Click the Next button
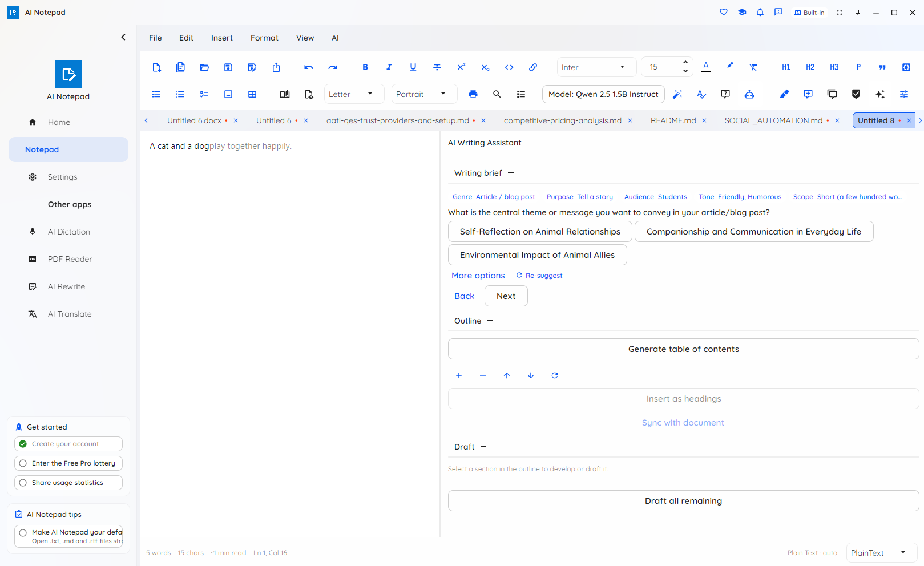This screenshot has height=566, width=924. [506, 296]
